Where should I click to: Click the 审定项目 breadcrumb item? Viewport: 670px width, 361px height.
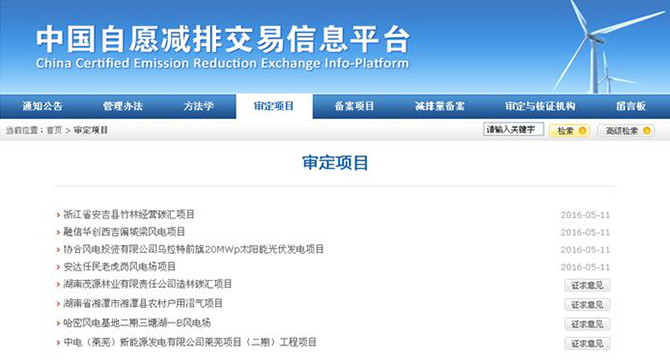pos(91,130)
